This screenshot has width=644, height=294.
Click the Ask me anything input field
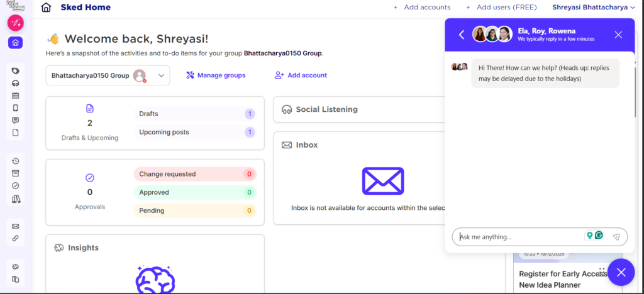point(519,237)
